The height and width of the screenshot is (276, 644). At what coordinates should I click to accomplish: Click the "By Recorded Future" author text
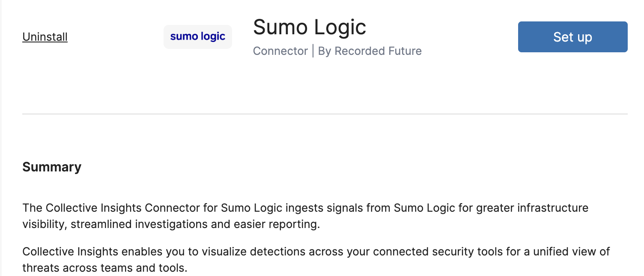(370, 51)
